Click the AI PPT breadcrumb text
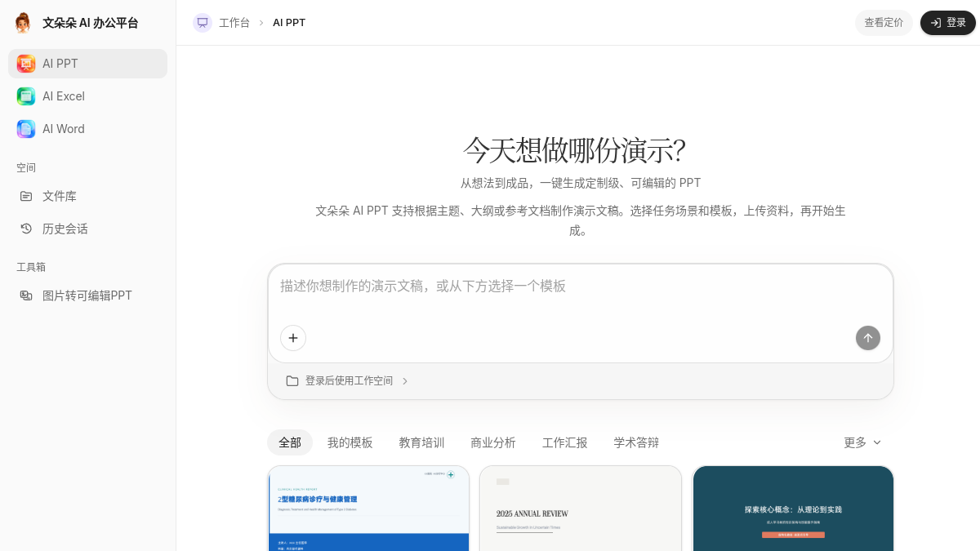 click(289, 23)
